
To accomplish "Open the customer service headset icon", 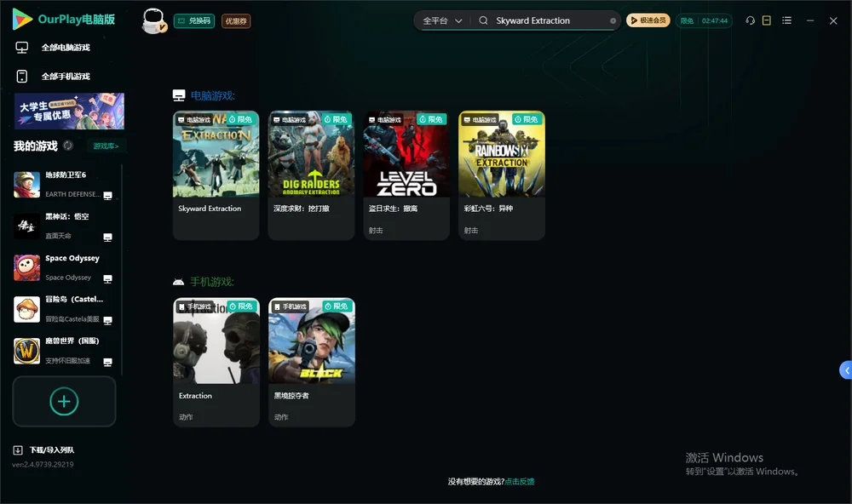I will [x=750, y=20].
